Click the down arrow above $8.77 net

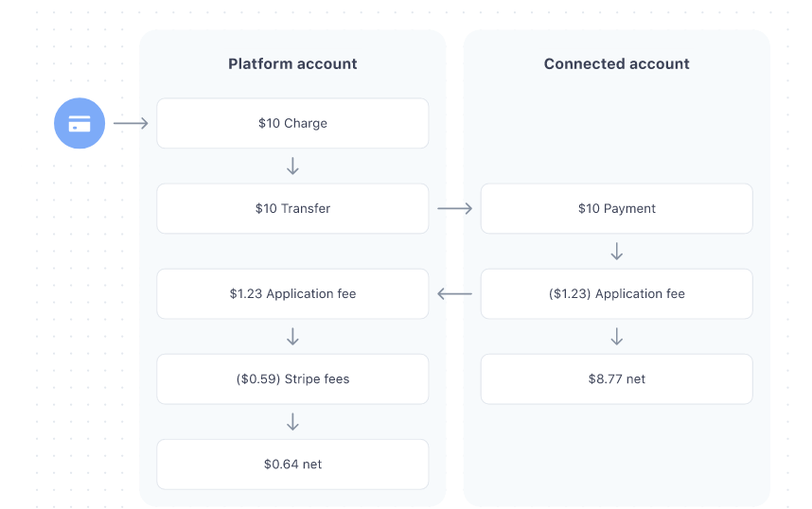point(617,337)
